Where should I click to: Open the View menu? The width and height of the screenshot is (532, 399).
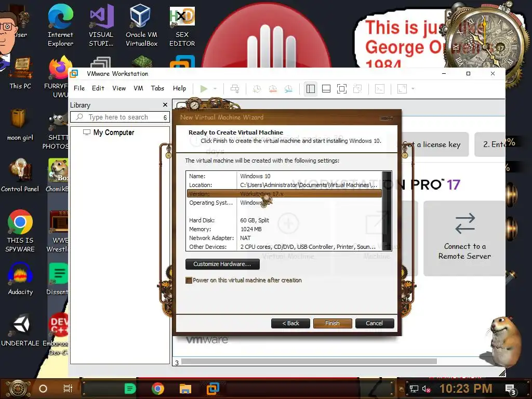[119, 88]
